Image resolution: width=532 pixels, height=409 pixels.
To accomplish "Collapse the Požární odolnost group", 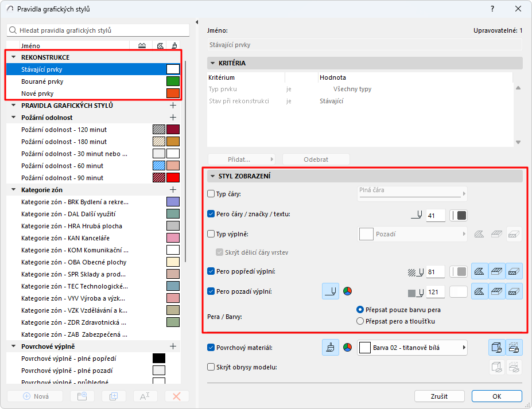I will coord(14,118).
